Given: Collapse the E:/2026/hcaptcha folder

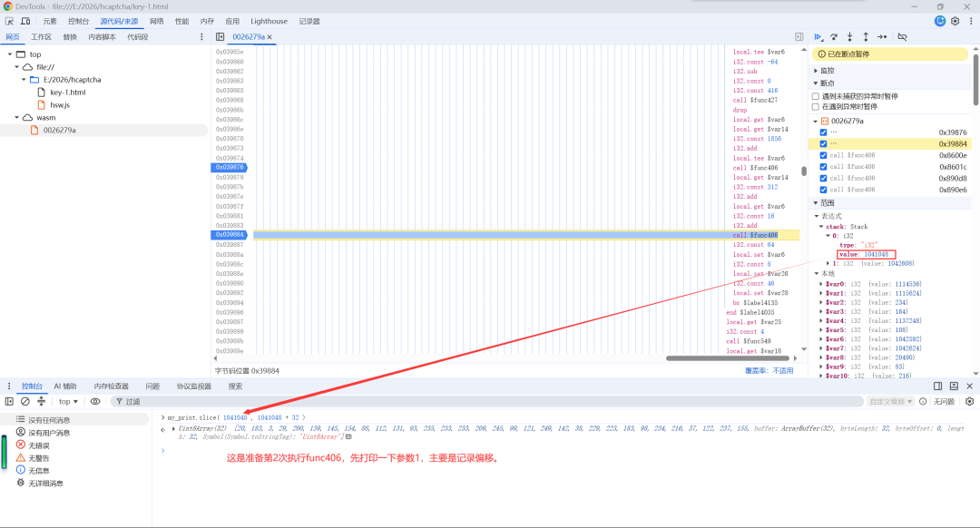Looking at the screenshot, I should [24, 80].
